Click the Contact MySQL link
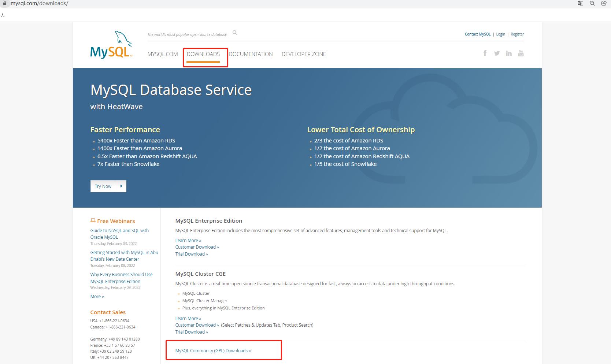611x364 pixels. point(478,34)
